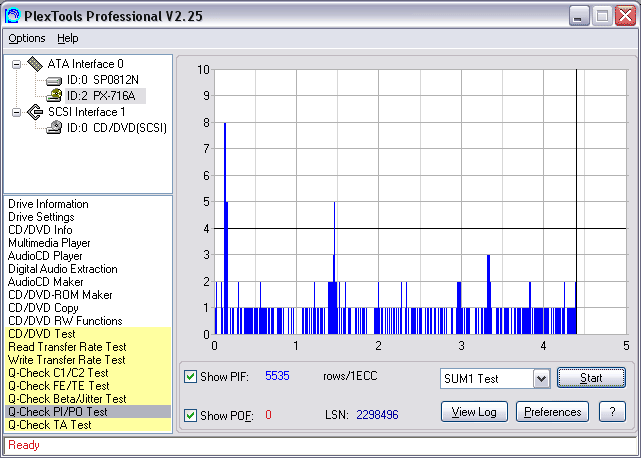Screen dimensions: 641x458
Task: Close the PlexTools Professional window
Action: point(625,16)
